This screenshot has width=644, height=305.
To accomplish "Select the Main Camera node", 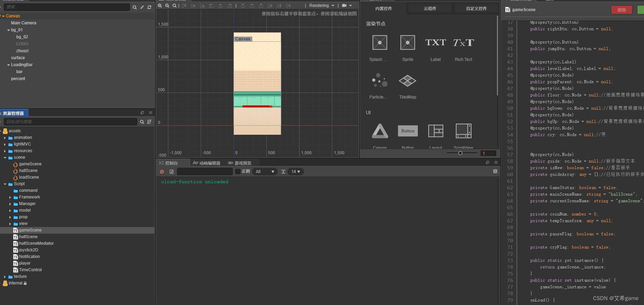I will point(24,23).
